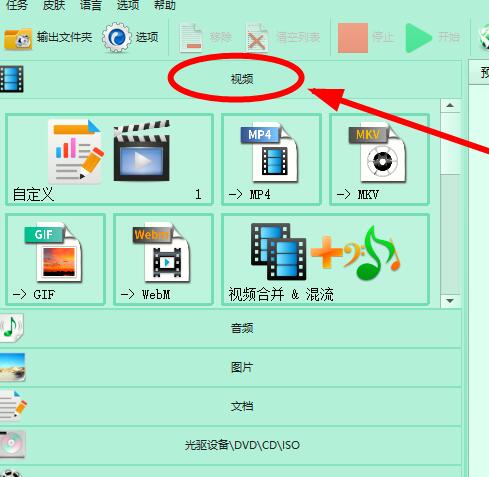This screenshot has height=477, width=489.
Task: Select the clapperboard icon in 自定义 tile
Action: (142, 151)
